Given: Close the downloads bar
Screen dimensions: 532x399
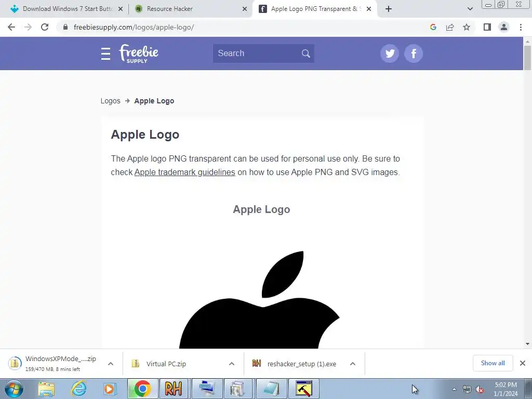Looking at the screenshot, I should [523, 363].
